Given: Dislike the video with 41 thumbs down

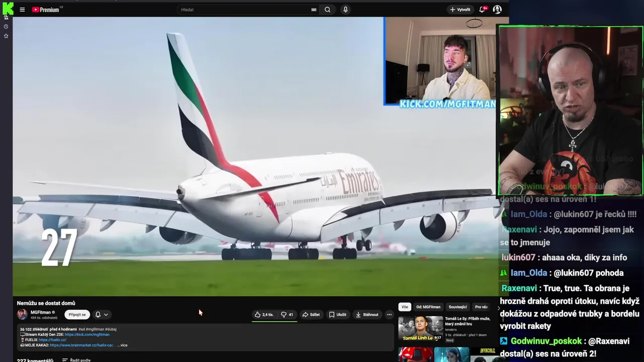Looking at the screenshot, I should (x=287, y=315).
